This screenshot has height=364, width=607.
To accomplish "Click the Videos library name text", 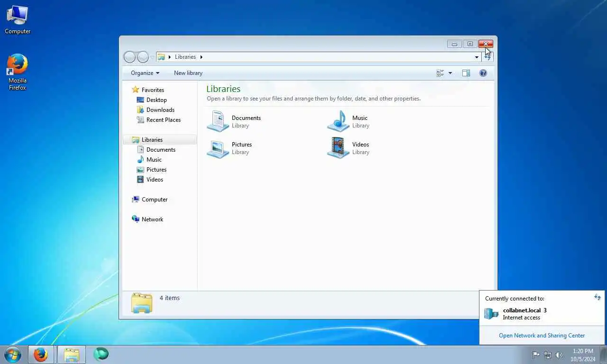I will pyautogui.click(x=360, y=145).
